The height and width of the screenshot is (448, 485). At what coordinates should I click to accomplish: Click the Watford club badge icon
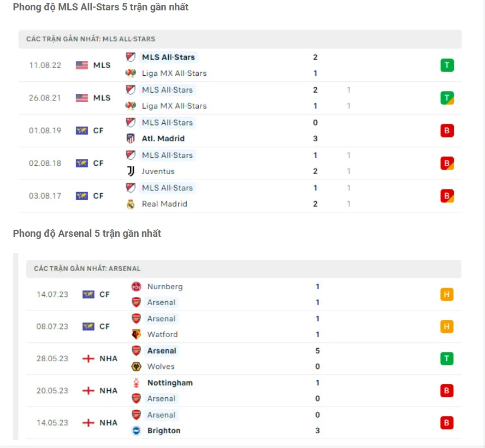136,334
